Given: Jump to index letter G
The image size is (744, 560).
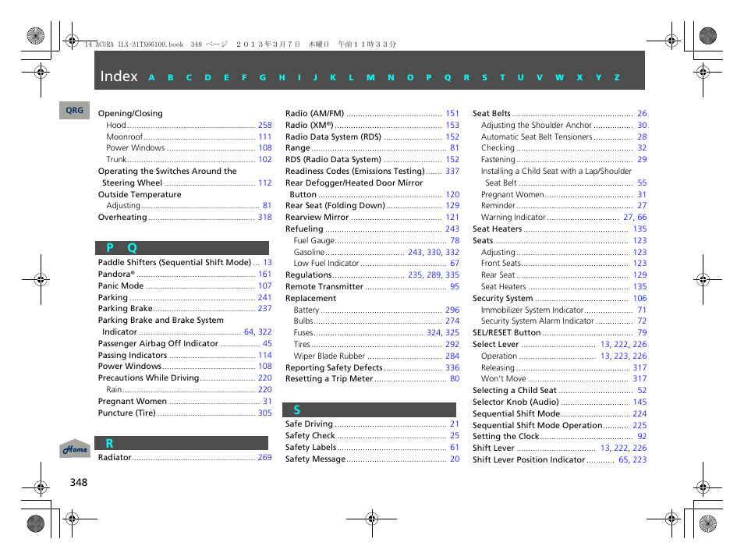Looking at the screenshot, I should point(262,77).
